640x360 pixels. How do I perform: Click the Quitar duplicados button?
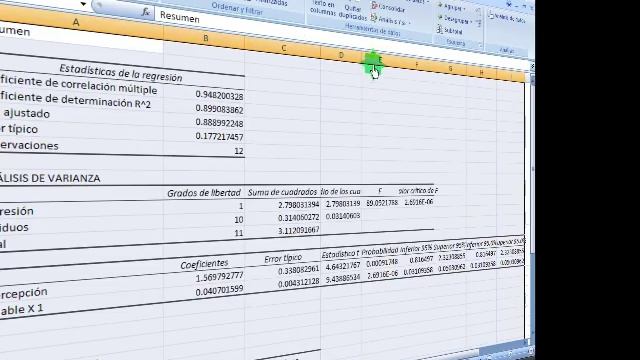tap(353, 12)
